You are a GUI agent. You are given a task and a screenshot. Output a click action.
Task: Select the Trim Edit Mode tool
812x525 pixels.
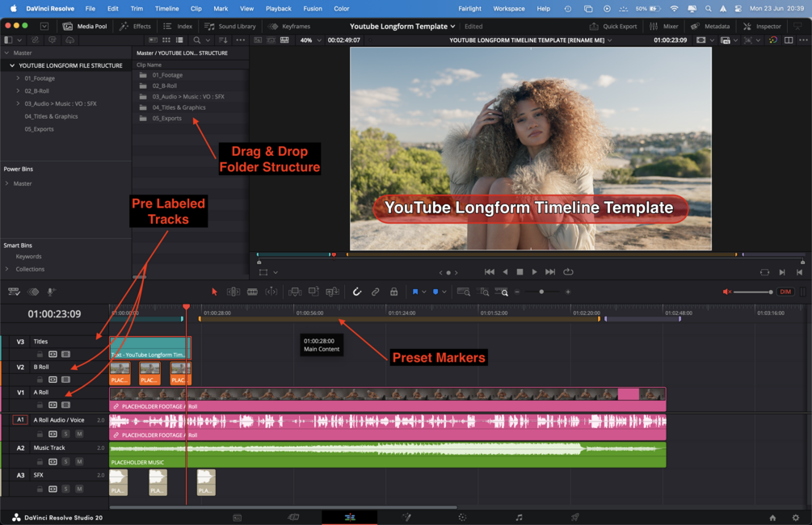click(x=234, y=292)
